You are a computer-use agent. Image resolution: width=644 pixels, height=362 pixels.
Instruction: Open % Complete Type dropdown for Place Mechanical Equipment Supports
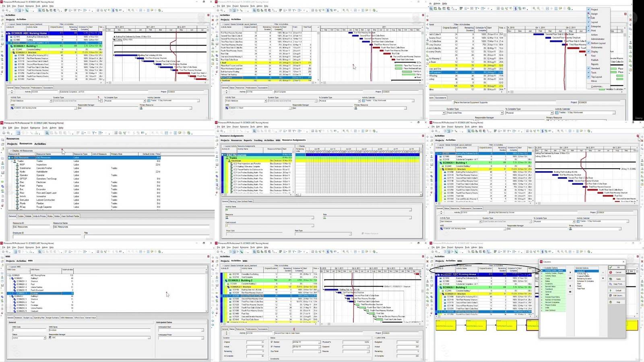pos(551,113)
